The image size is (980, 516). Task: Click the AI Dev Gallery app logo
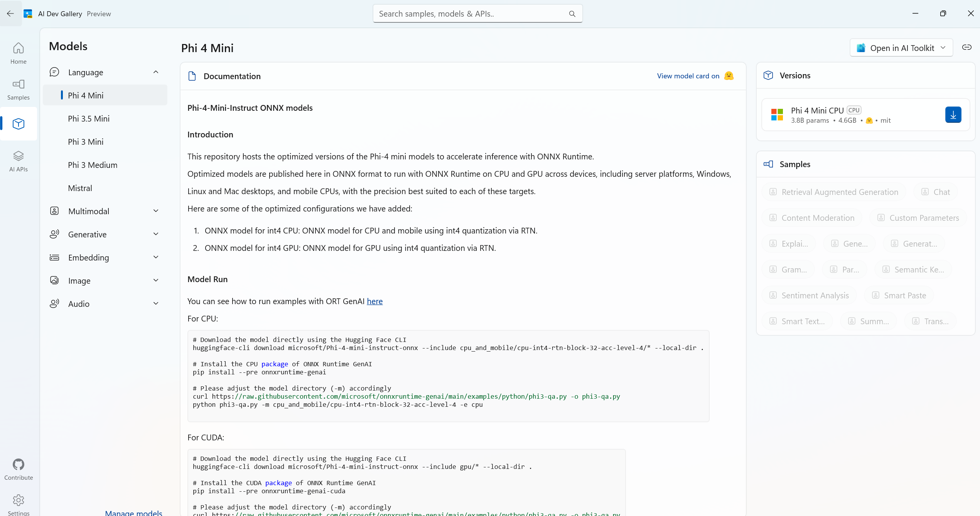click(28, 14)
